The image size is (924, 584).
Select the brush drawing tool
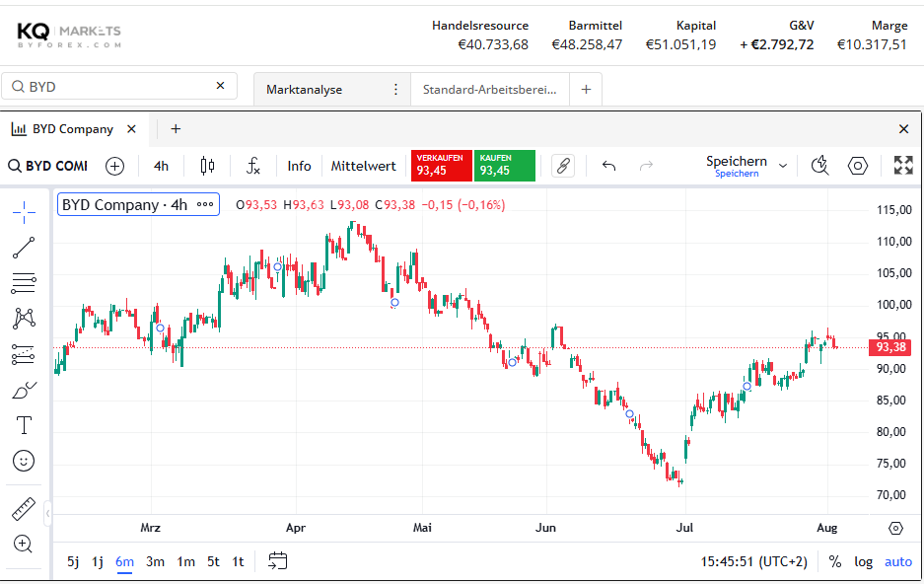[x=24, y=390]
